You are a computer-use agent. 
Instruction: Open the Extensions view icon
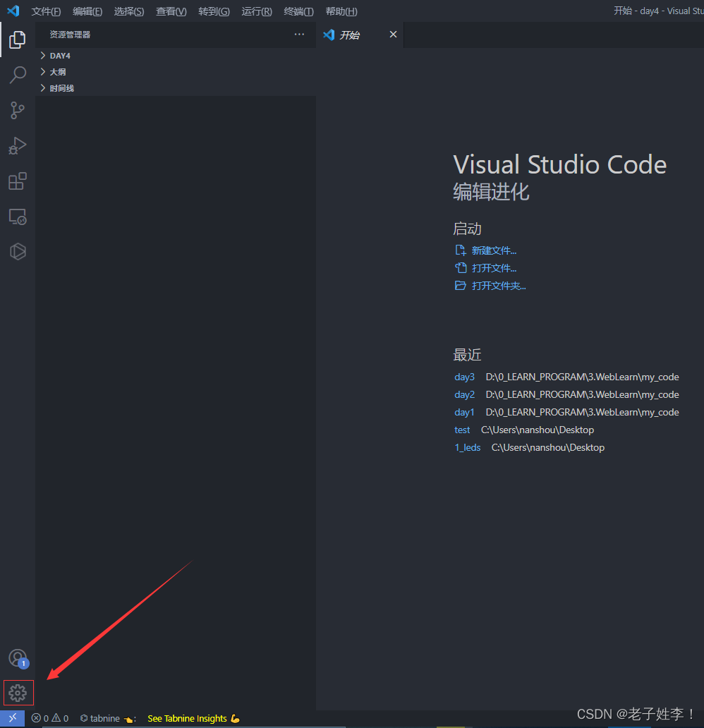point(18,181)
